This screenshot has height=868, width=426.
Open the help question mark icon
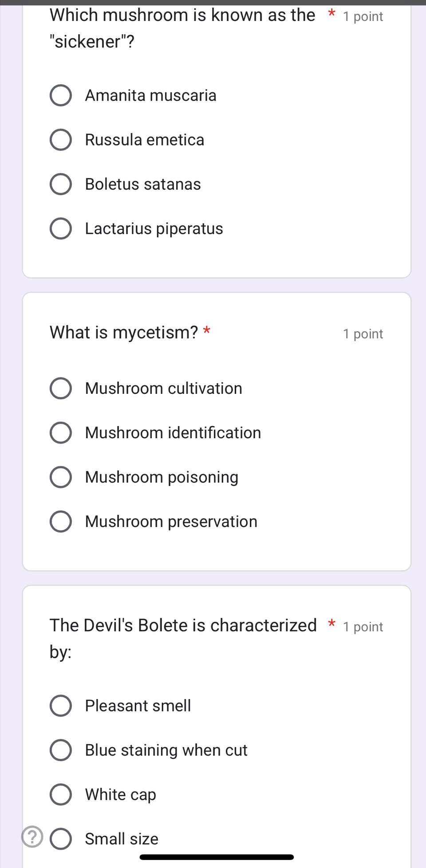point(32,837)
